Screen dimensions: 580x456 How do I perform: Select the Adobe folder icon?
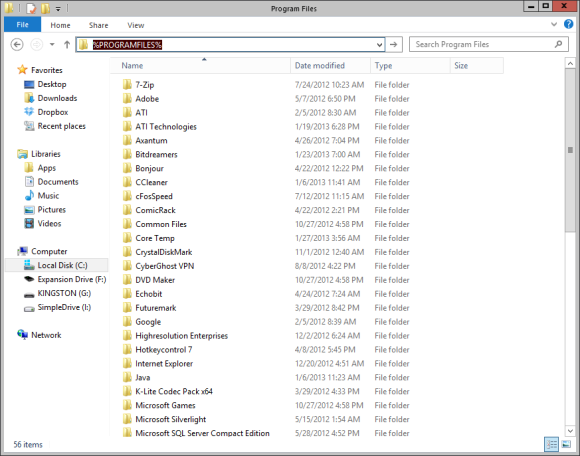click(127, 99)
